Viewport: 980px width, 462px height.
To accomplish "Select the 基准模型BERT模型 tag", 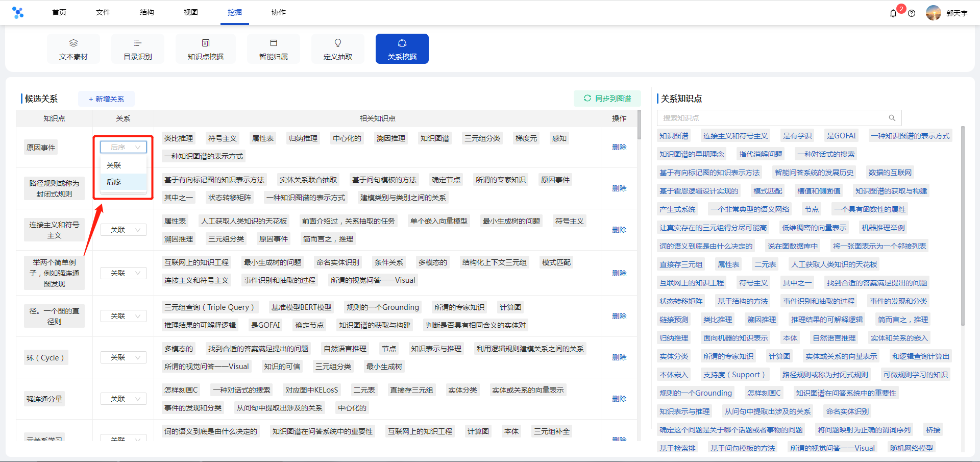I will (301, 307).
